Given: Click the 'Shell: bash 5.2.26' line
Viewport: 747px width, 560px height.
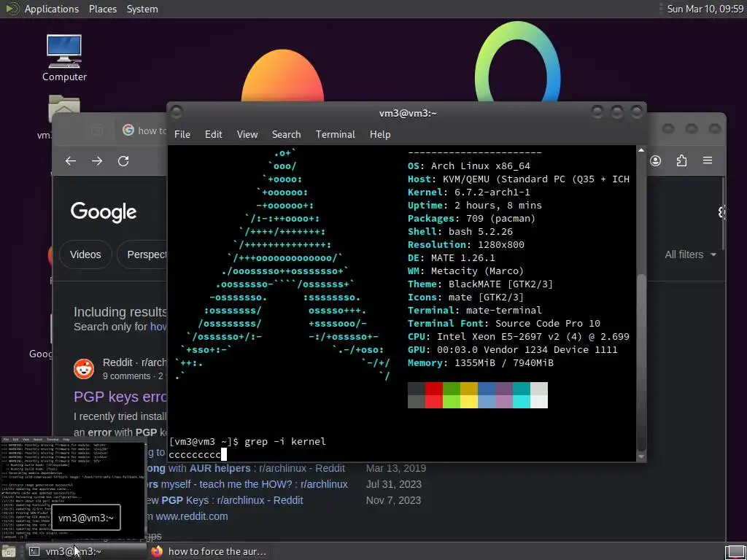Looking at the screenshot, I should pyautogui.click(x=460, y=231).
